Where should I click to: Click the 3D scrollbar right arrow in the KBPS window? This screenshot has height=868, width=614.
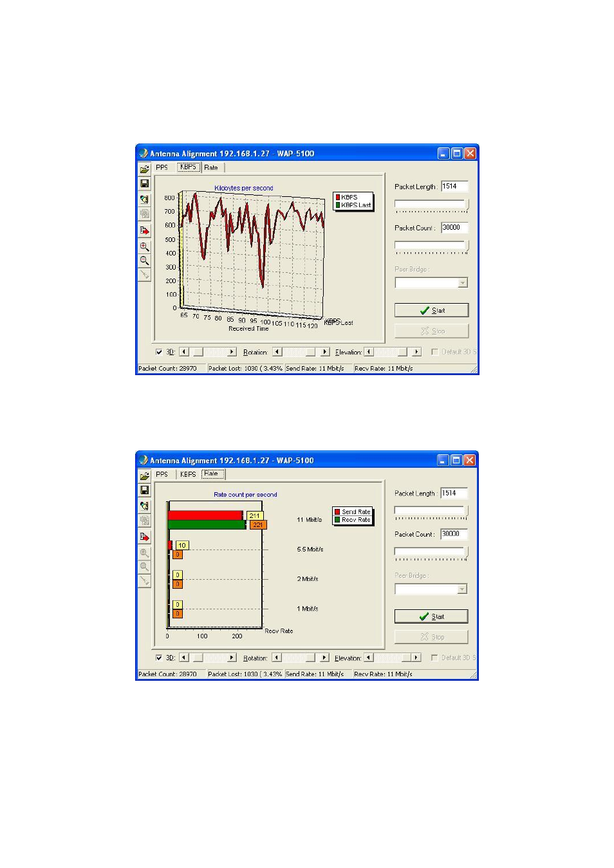232,352
